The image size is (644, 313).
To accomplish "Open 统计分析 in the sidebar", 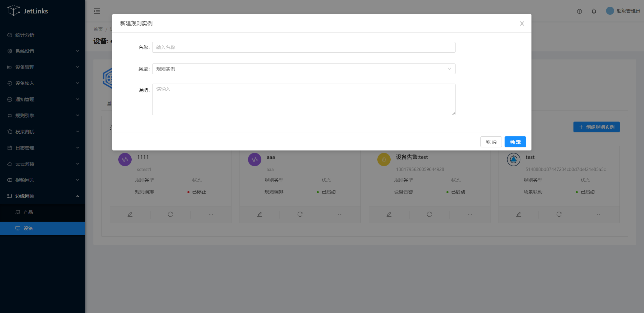I will point(25,35).
